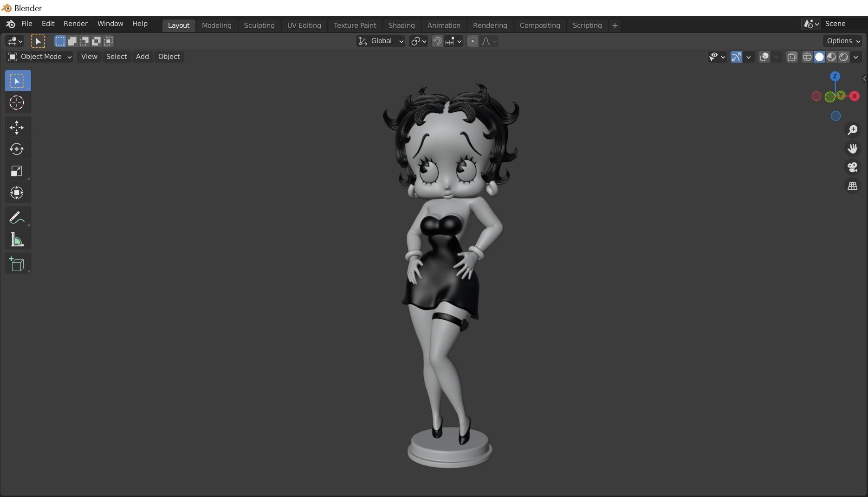
Task: Toggle show gizmo button
Action: point(736,57)
